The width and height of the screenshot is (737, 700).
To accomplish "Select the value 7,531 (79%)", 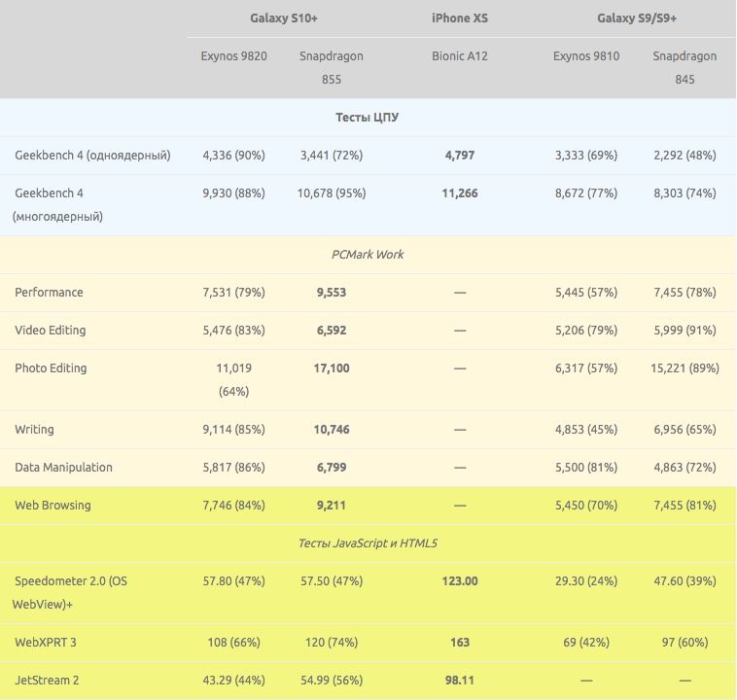I will 233,293.
